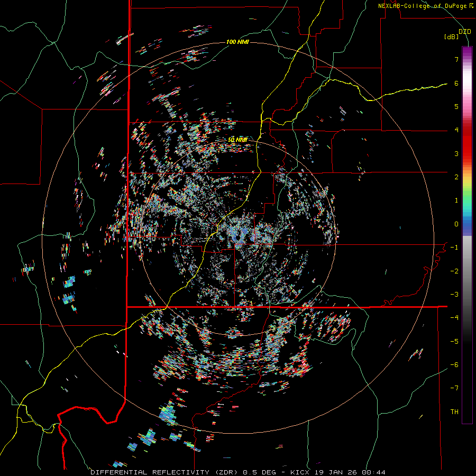Click the [dB] units label
Viewport: 476px width, 476px height.
point(451,36)
